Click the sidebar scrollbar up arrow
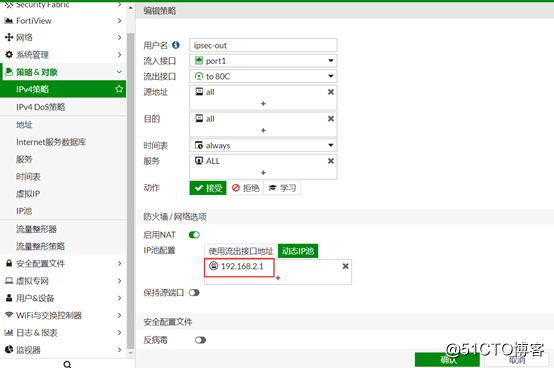Screen dimensions: 554x368 click(x=130, y=7)
